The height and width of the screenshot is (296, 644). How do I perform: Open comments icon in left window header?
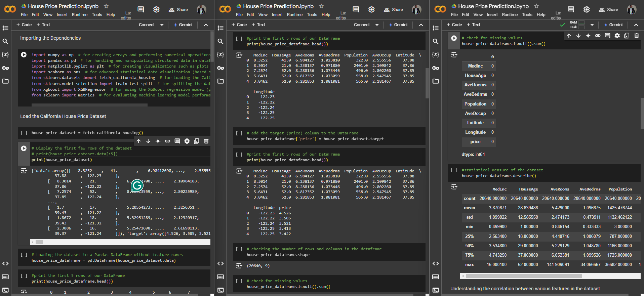(141, 9)
